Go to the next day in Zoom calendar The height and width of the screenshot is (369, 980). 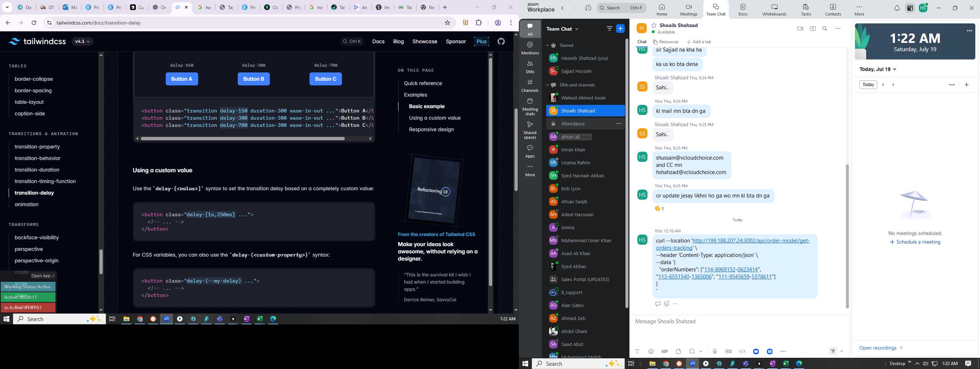click(x=893, y=85)
